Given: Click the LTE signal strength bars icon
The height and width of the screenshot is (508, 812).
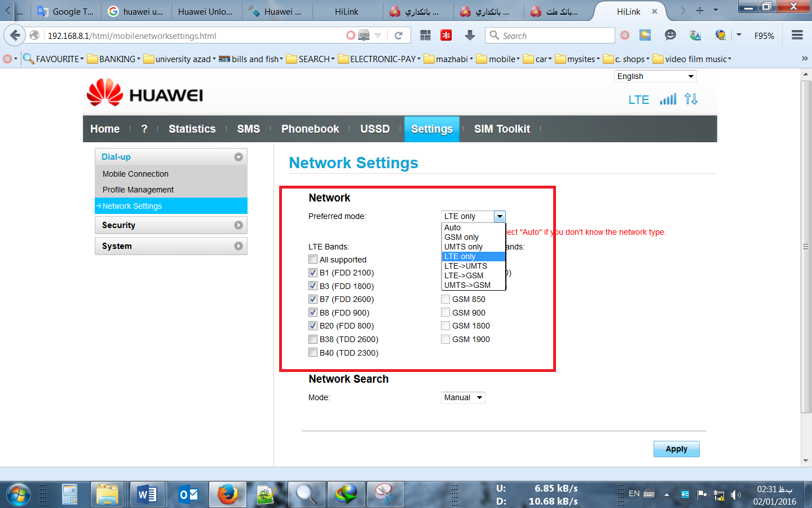Looking at the screenshot, I should pos(668,99).
